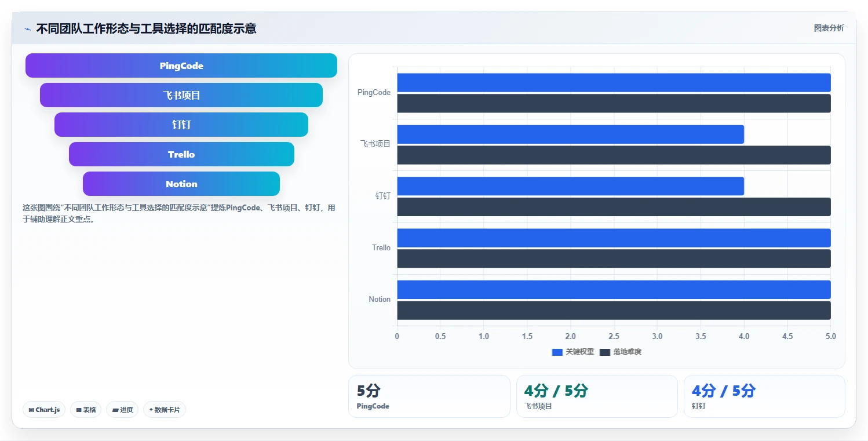868x441 pixels.
Task: Select the Trello funnel bar
Action: click(181, 154)
